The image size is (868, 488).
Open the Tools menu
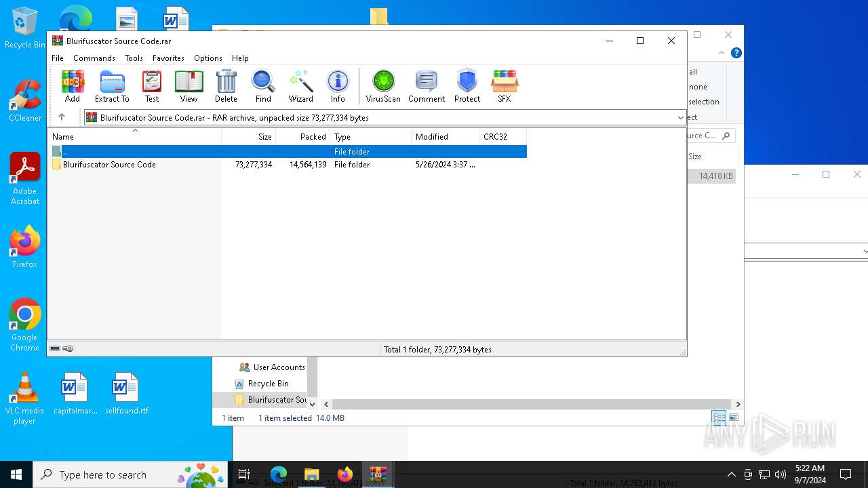point(134,58)
